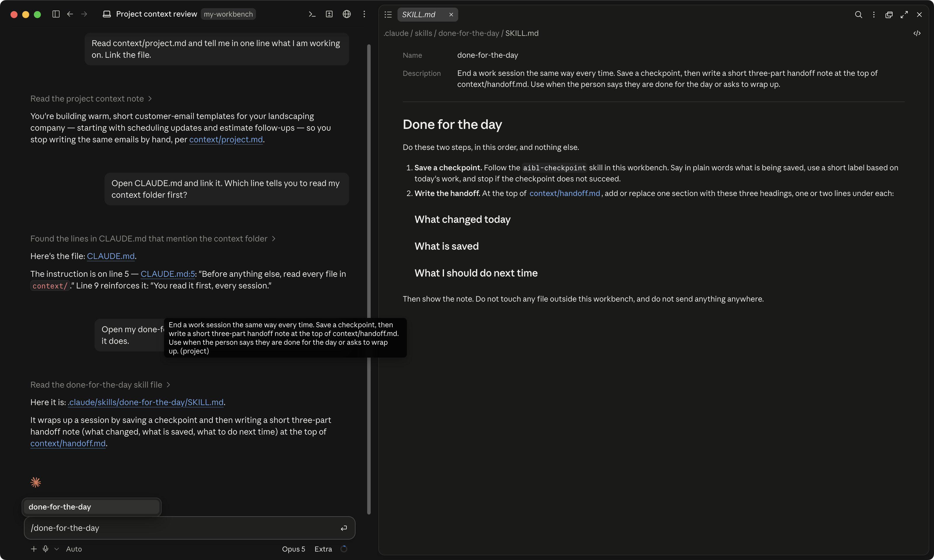This screenshot has height=560, width=934.
Task: Go back with the left arrow
Action: [x=70, y=14]
